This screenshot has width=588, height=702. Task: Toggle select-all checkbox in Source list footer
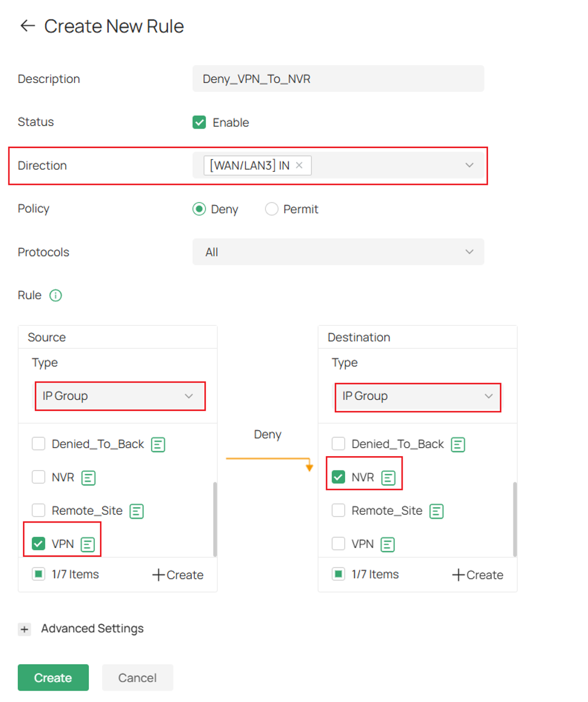click(x=38, y=574)
